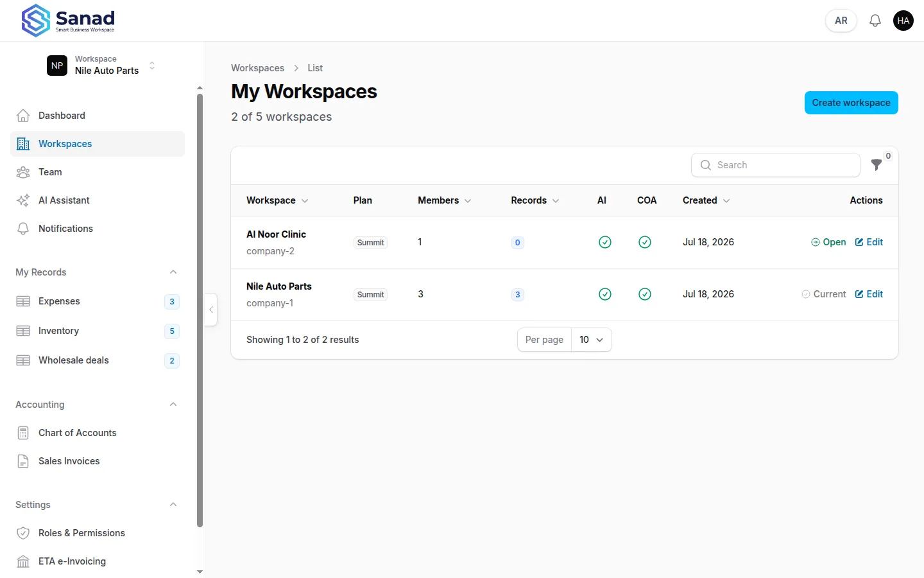Click the Workspaces breadcrumb link
924x578 pixels.
(257, 68)
